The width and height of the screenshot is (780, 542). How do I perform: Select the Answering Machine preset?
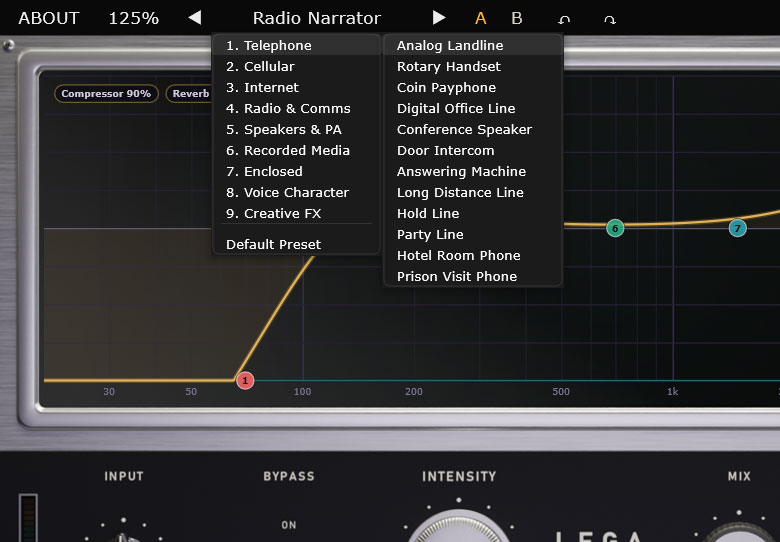(473, 171)
